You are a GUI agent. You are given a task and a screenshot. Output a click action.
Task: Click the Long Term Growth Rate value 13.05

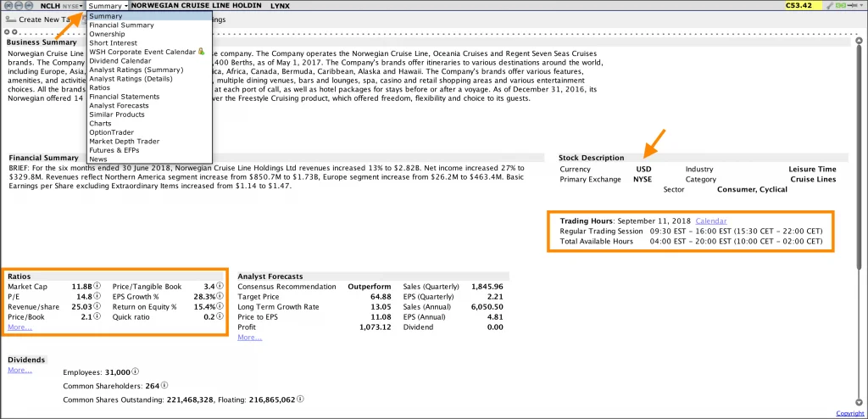[x=381, y=307]
